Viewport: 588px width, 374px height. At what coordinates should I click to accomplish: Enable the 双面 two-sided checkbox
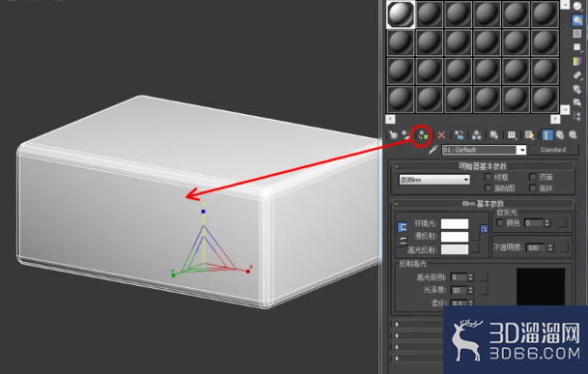(533, 176)
